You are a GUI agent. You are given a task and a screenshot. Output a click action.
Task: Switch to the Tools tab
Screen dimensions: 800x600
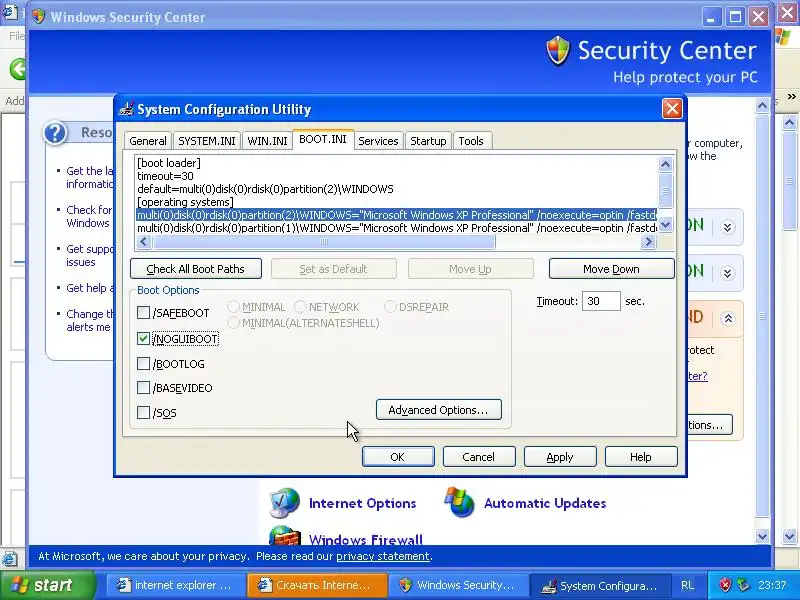coord(471,141)
